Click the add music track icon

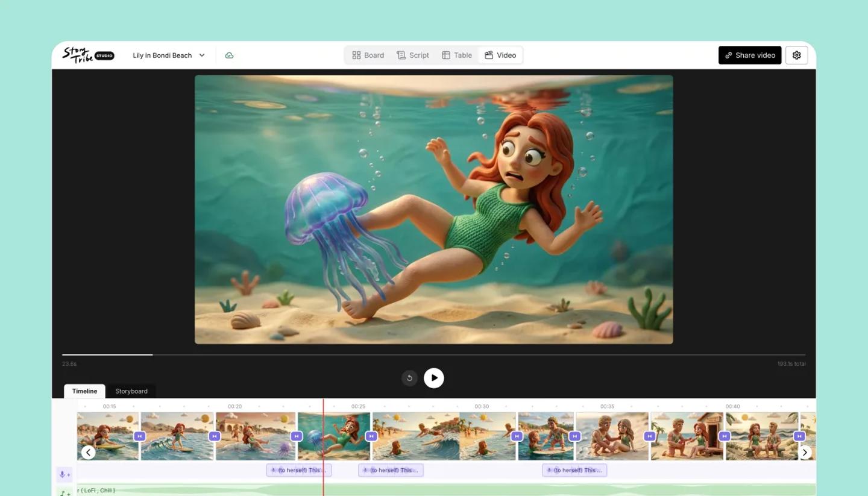tap(64, 492)
